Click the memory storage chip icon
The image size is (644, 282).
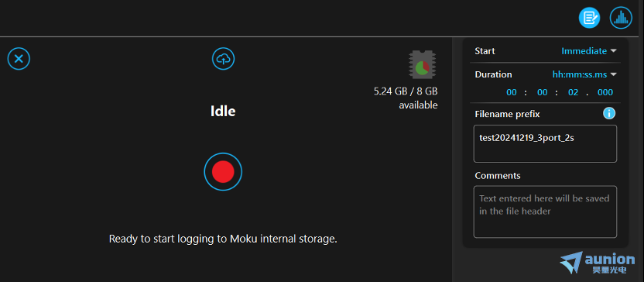422,64
